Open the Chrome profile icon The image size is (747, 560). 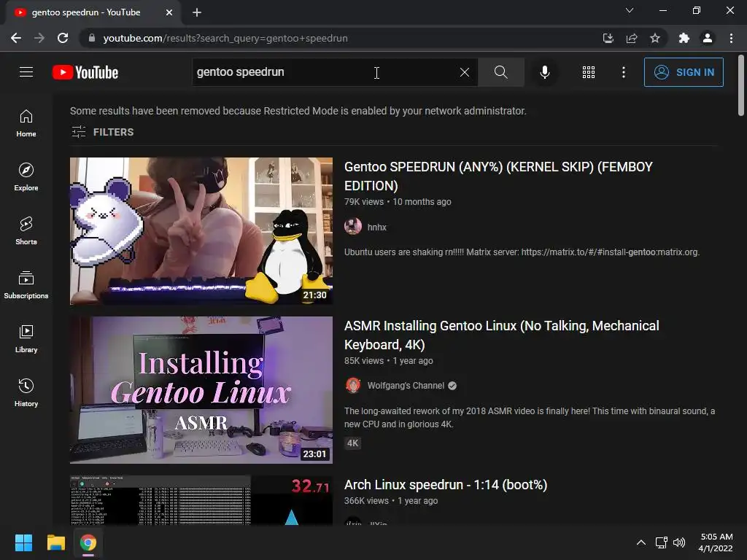tap(708, 38)
